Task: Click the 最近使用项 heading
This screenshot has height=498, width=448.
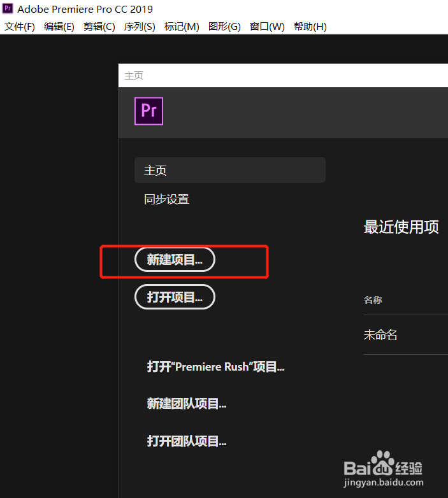Action: (x=401, y=227)
